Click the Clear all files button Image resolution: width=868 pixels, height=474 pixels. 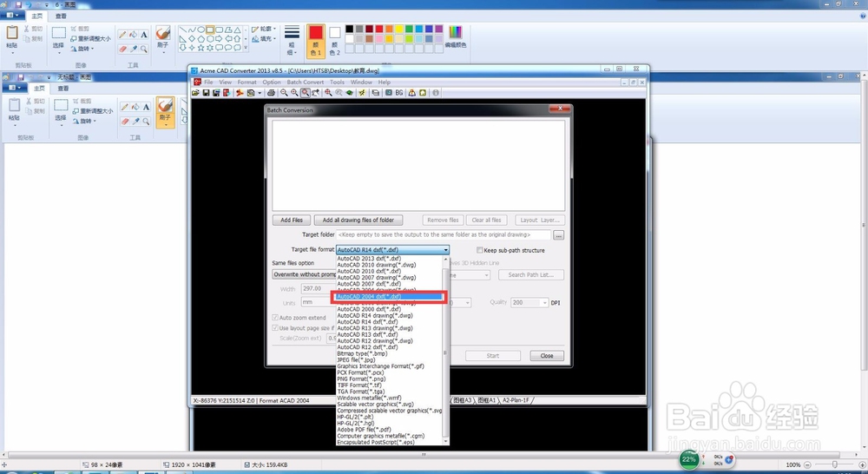click(x=486, y=220)
